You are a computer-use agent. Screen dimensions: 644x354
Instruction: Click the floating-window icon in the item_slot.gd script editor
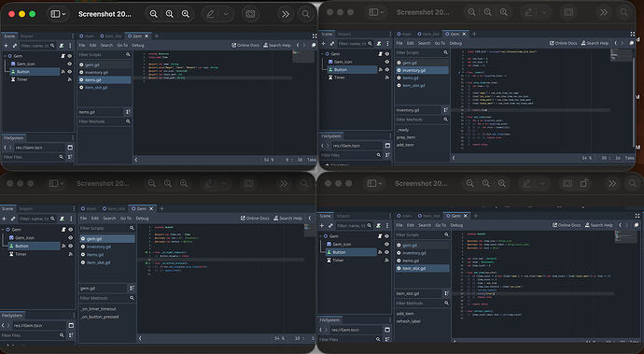[637, 225]
